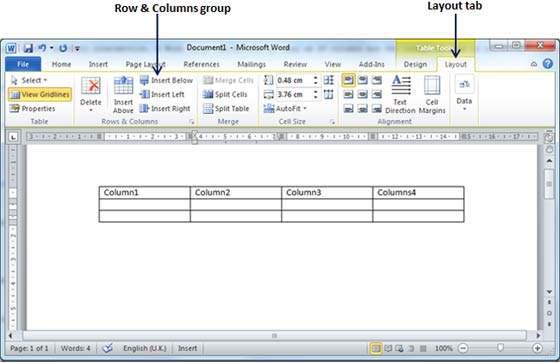Open the File tab

click(23, 64)
